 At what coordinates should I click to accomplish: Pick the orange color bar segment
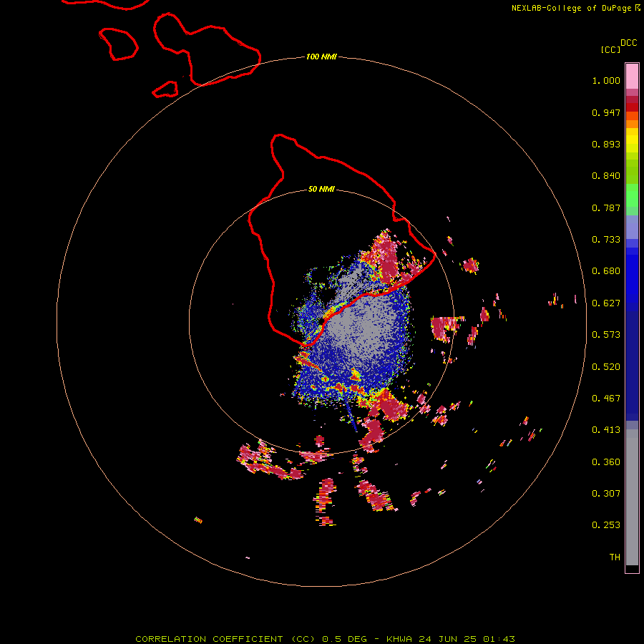click(x=632, y=124)
